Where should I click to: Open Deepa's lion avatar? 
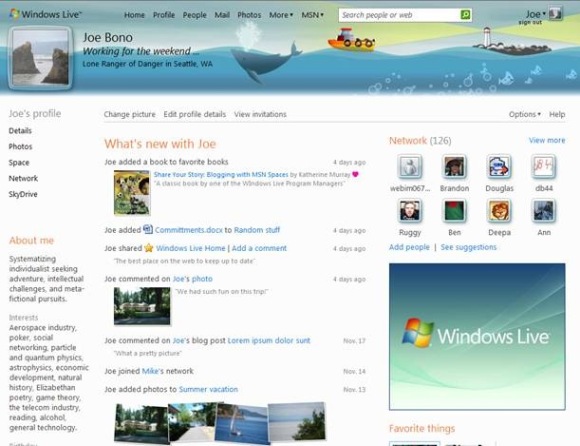pyautogui.click(x=499, y=211)
